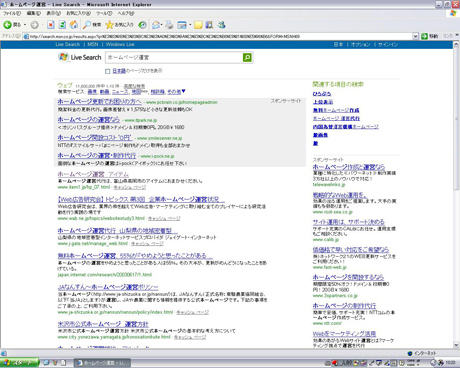Image resolution: width=460 pixels, height=368 pixels.
Task: Go to Home via house icon
Action: (74, 25)
